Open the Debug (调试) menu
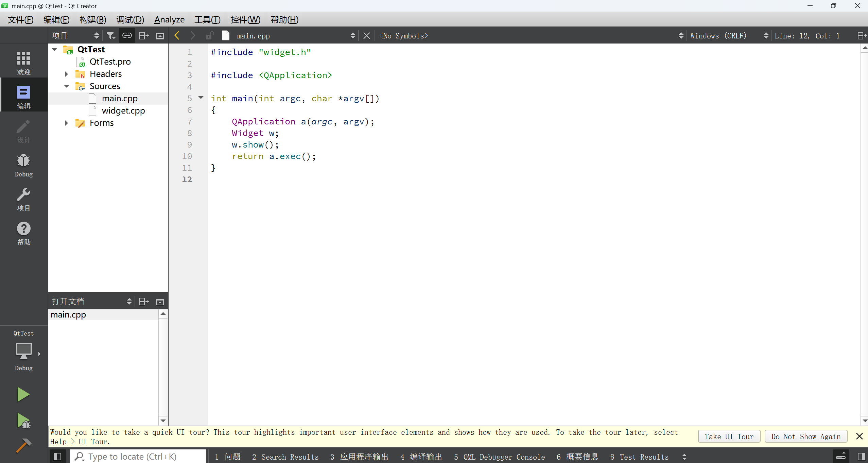The height and width of the screenshot is (463, 868). point(130,20)
